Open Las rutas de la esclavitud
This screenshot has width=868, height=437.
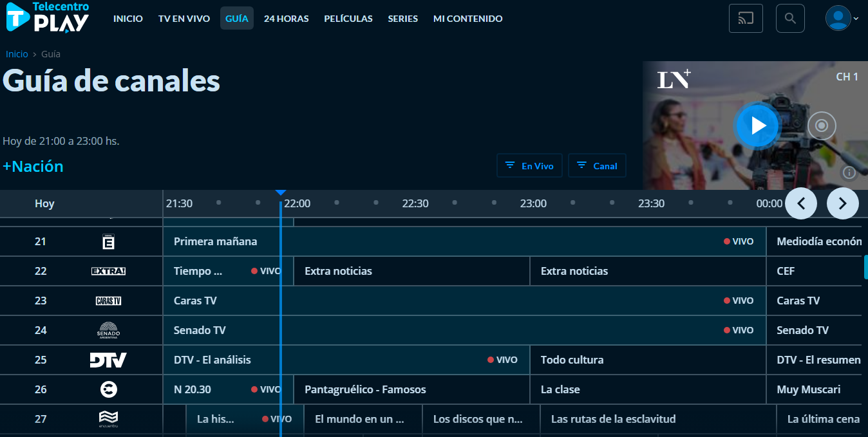(658, 420)
